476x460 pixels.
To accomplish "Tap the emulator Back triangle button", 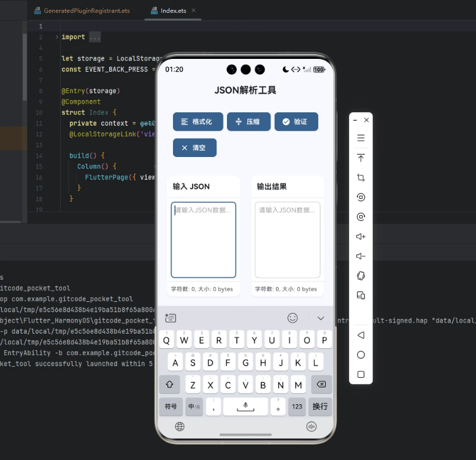I will (x=361, y=335).
